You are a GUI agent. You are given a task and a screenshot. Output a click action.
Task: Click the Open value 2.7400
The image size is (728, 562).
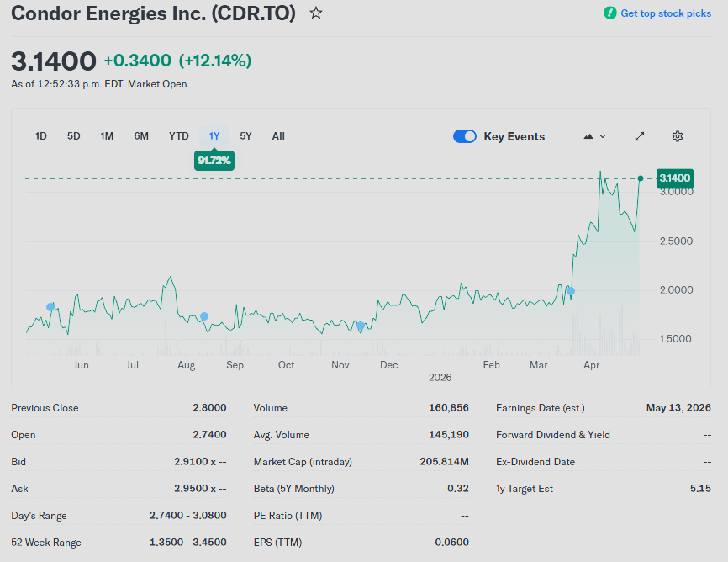tap(209, 435)
